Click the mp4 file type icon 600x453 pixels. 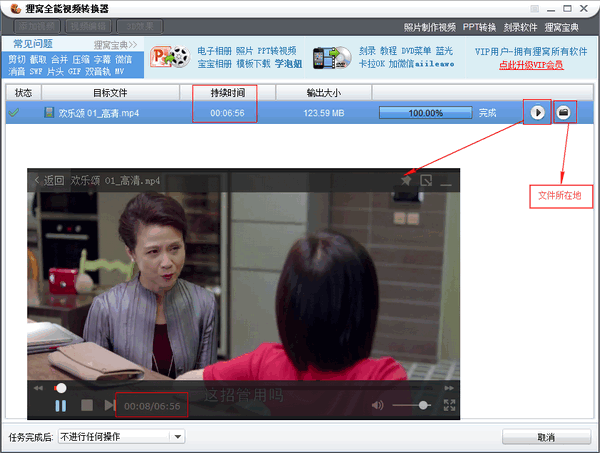tap(49, 112)
